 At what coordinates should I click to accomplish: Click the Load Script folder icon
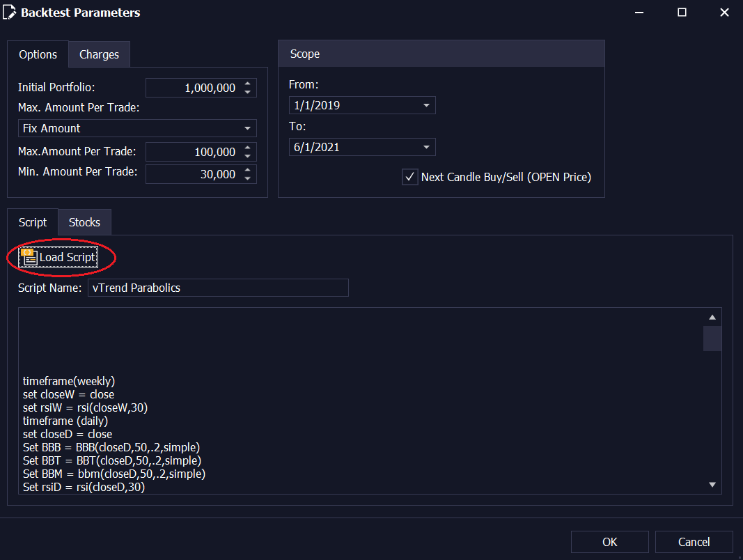coord(29,257)
